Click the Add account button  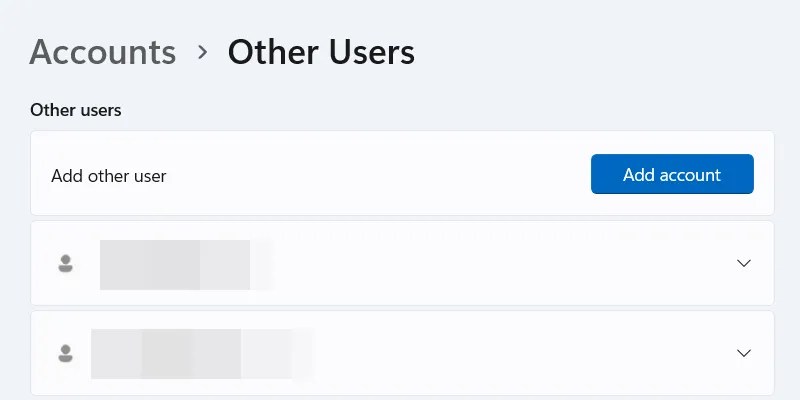pos(672,174)
